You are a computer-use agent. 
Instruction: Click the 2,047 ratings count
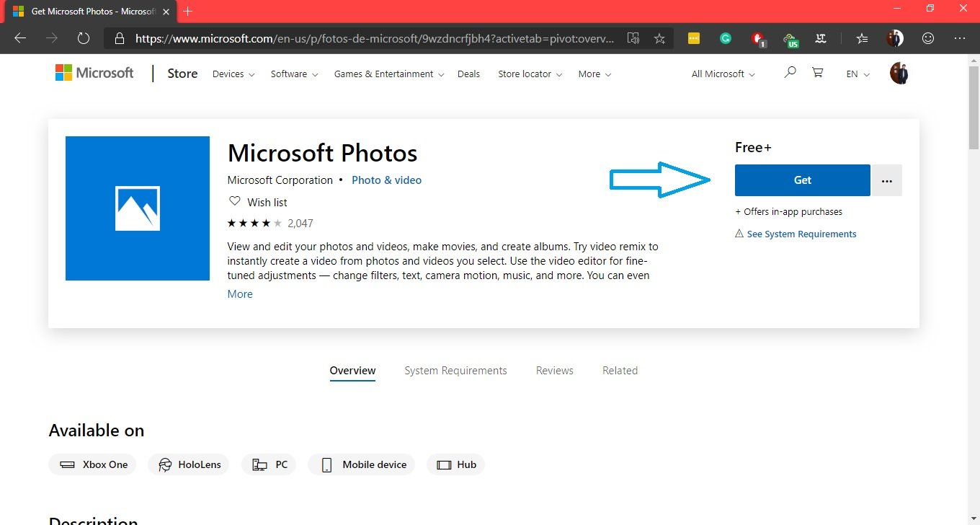coord(300,223)
